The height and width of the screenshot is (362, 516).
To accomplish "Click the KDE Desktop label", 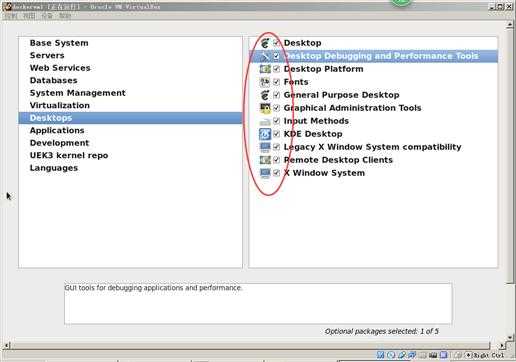I will point(313,134).
